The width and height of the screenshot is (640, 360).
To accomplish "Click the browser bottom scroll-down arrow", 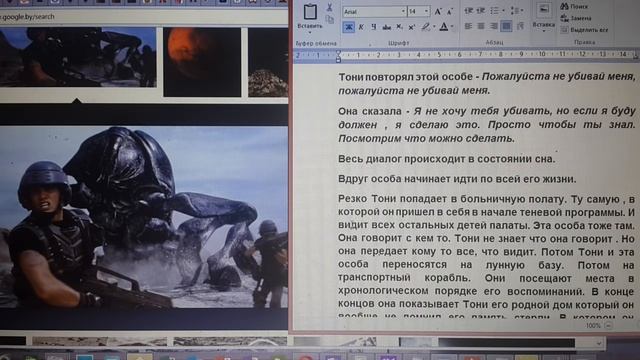I will (599, 343).
